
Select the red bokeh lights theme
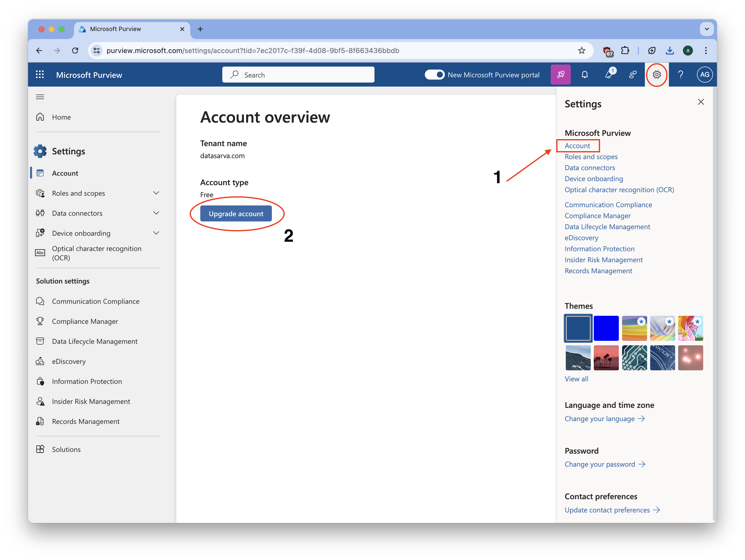[x=690, y=358]
